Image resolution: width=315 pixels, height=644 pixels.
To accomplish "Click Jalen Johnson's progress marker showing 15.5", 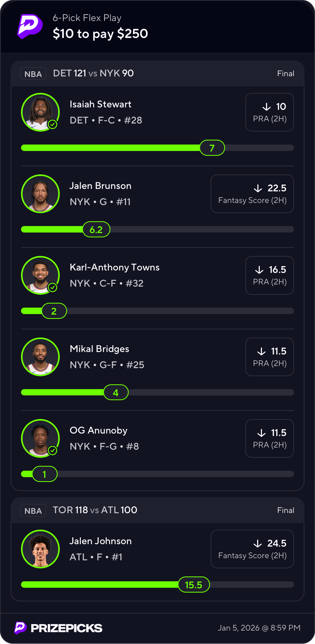I will [194, 585].
